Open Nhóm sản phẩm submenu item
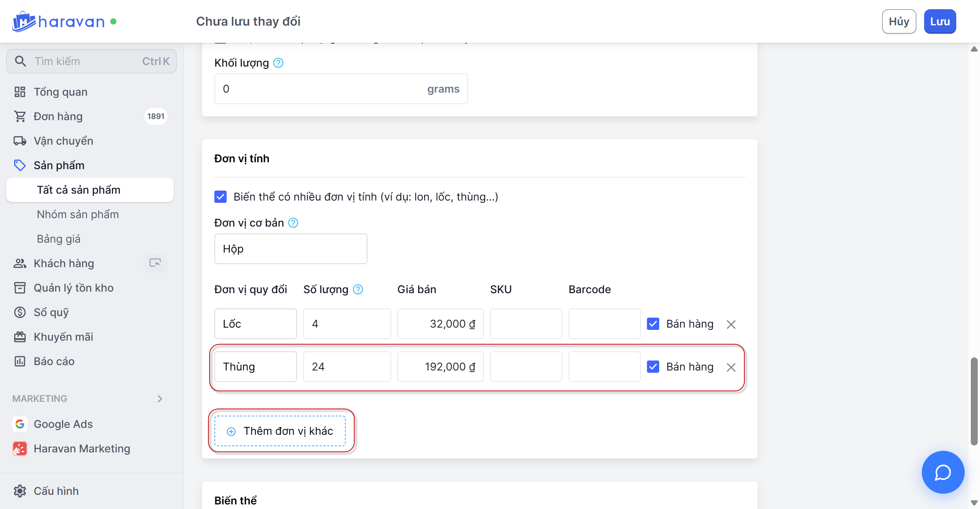Screen dimensions: 980x509 78,214
